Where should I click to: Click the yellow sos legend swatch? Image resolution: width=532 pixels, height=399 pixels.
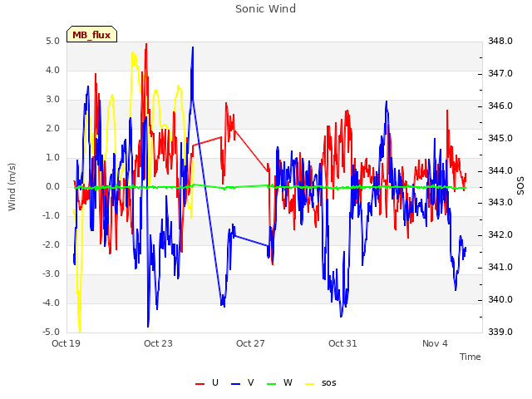[310, 384]
